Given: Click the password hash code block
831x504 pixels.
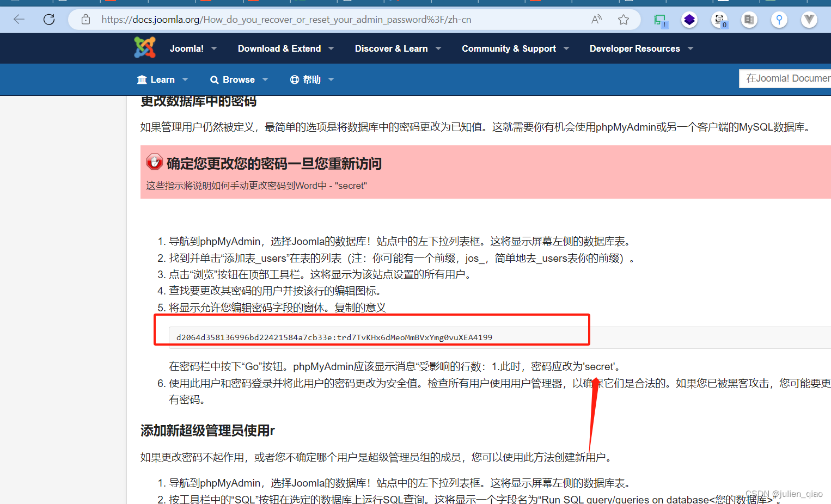Looking at the screenshot, I should click(x=500, y=337).
